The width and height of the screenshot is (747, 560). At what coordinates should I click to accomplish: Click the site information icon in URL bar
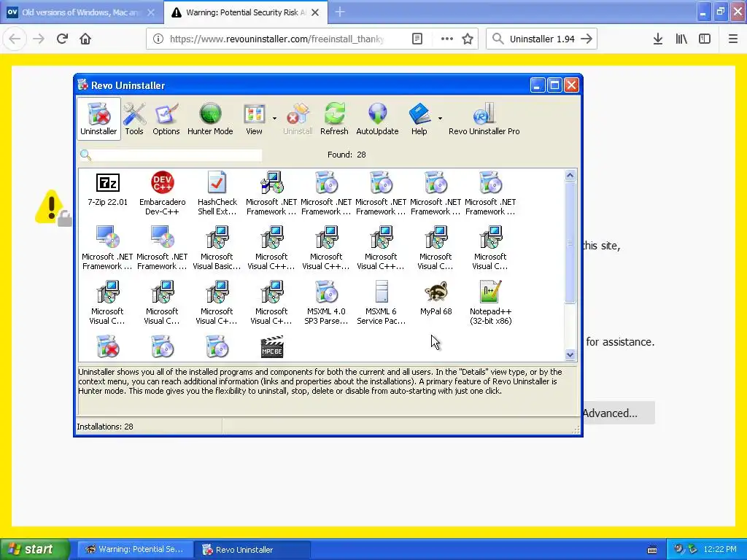(158, 39)
